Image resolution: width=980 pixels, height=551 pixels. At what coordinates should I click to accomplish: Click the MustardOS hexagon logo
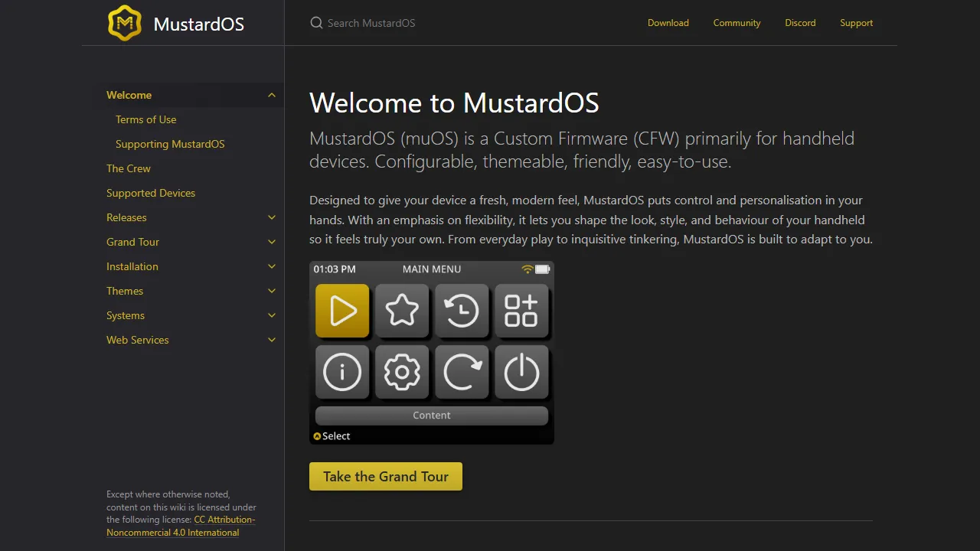(x=125, y=23)
